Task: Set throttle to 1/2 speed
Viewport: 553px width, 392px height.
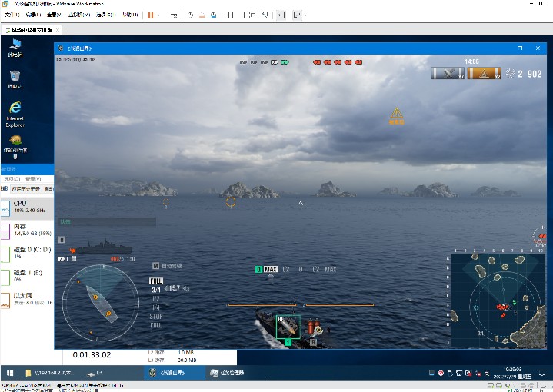Action: click(x=156, y=298)
